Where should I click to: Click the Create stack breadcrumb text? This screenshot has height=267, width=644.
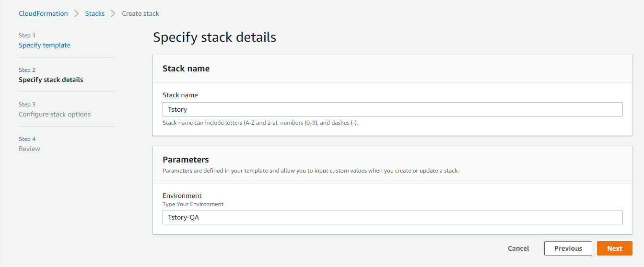(x=141, y=13)
